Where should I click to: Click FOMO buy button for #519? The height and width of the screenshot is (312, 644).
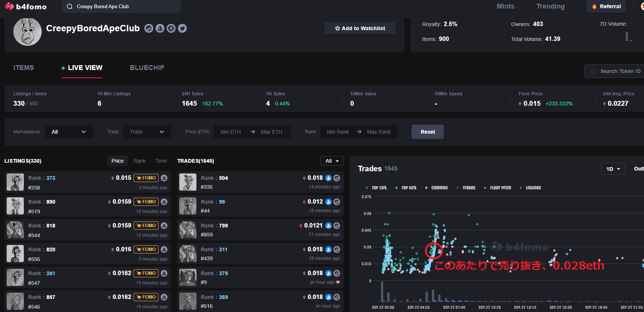tap(146, 202)
